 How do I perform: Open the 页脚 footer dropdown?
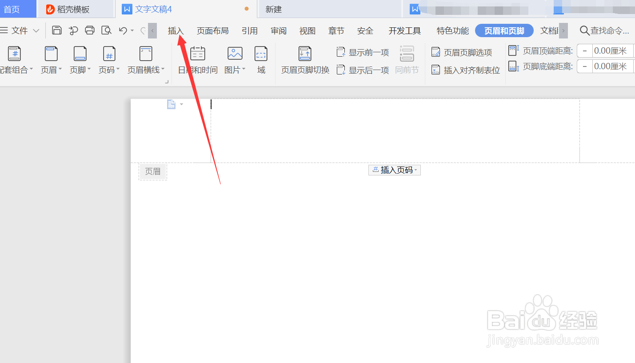[80, 60]
